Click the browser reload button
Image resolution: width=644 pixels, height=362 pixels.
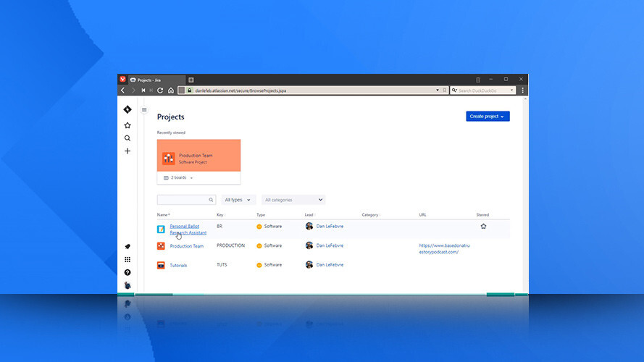[160, 90]
